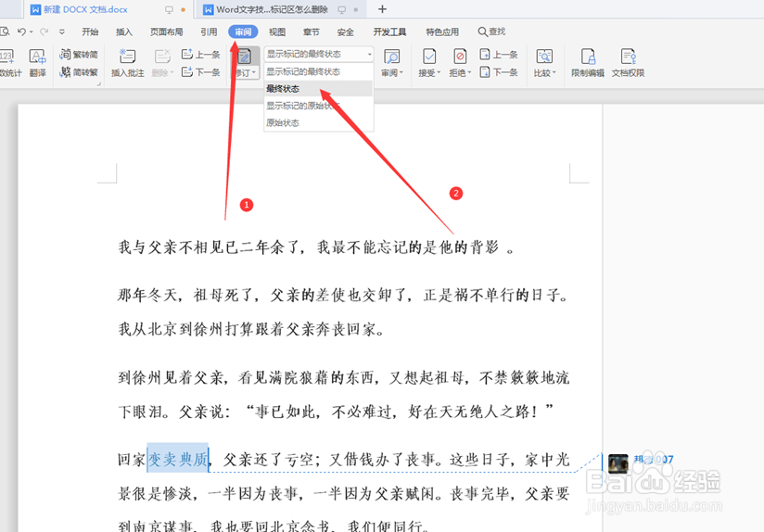Toggle the 修订 track changes icon
This screenshot has height=532, width=764.
tap(244, 57)
